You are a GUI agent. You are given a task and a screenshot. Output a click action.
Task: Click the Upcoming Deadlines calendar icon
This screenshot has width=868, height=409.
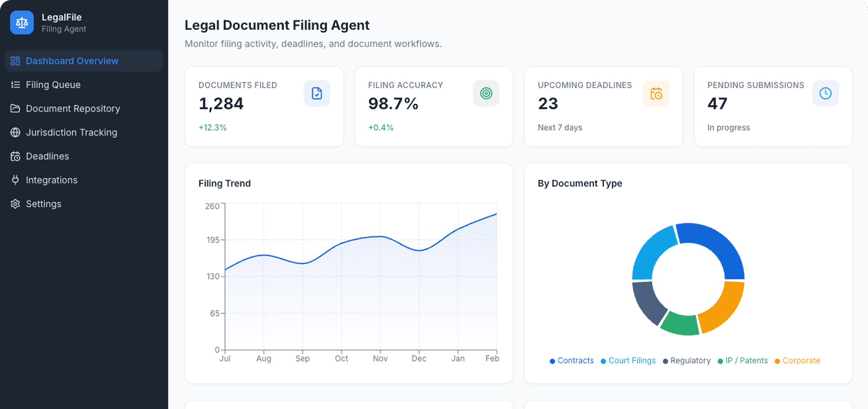point(656,93)
